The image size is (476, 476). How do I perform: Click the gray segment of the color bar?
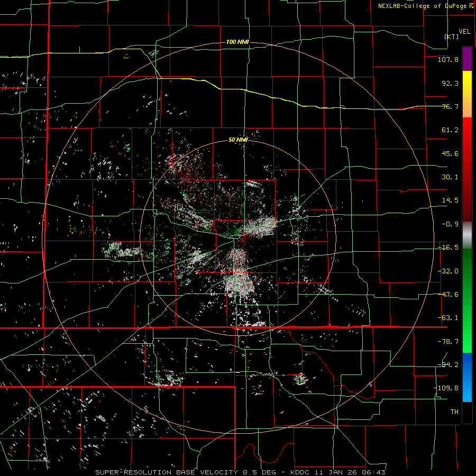[467, 235]
